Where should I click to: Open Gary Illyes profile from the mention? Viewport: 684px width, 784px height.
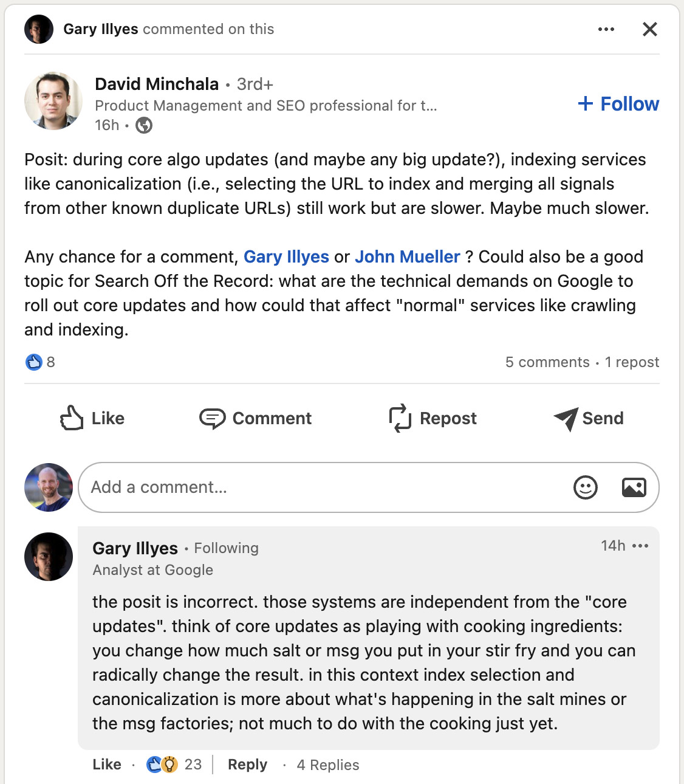[286, 256]
